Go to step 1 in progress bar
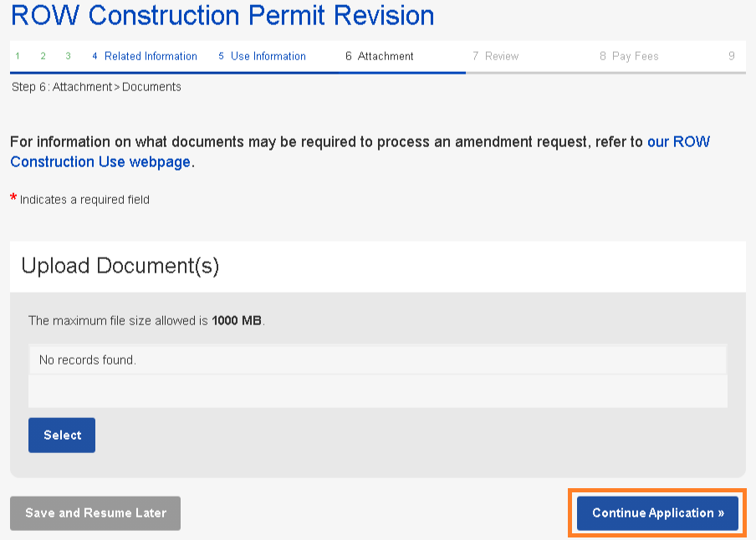 [x=18, y=56]
